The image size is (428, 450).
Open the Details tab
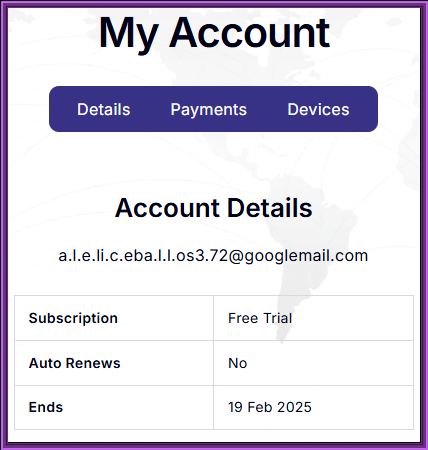104,109
